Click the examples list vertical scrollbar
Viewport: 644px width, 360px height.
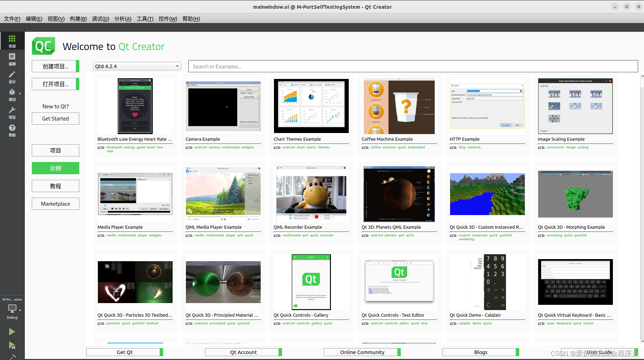[x=642, y=209]
